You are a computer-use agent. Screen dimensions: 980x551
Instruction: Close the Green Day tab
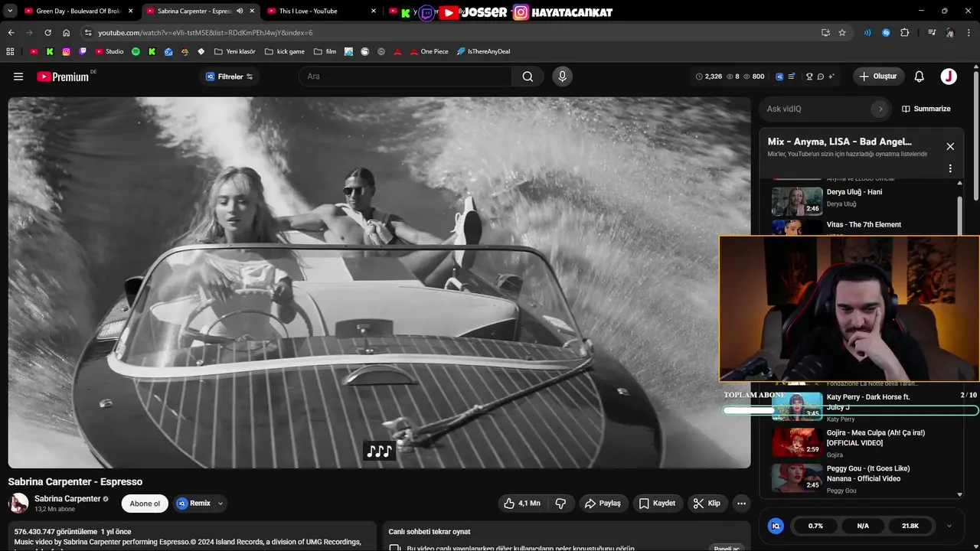131,11
